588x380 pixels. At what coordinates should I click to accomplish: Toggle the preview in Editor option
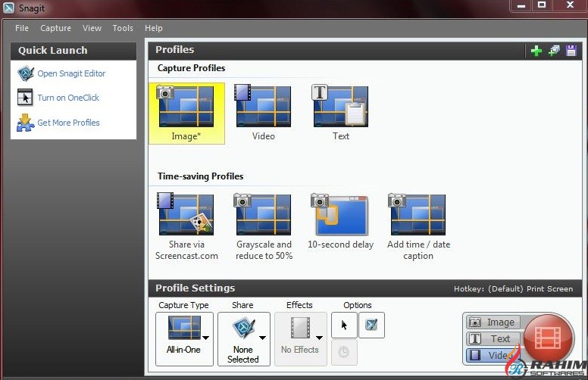pyautogui.click(x=371, y=325)
